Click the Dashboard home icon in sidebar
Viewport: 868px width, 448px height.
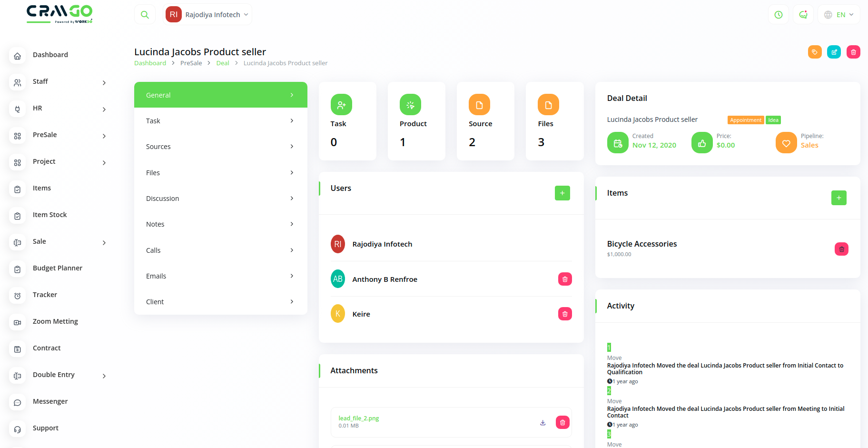pyautogui.click(x=18, y=56)
